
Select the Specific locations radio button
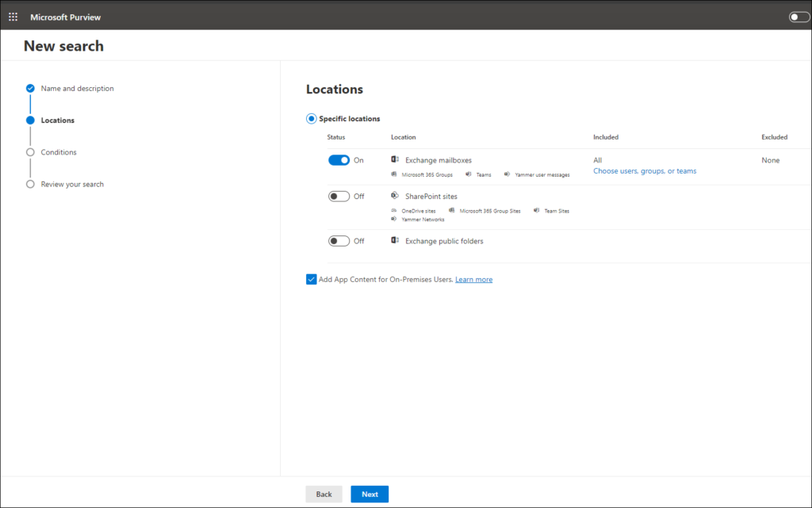pyautogui.click(x=311, y=119)
